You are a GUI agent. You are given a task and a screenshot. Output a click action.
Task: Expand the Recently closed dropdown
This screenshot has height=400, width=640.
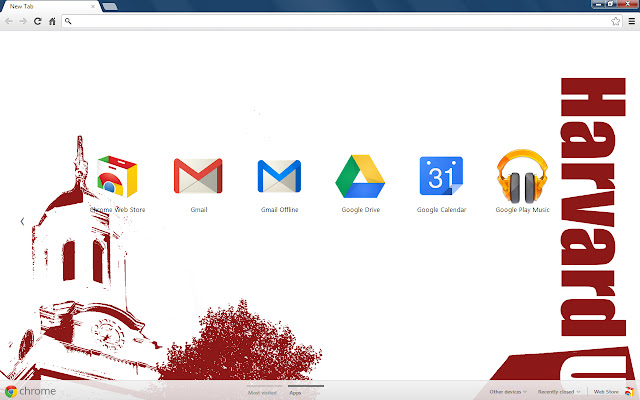pyautogui.click(x=558, y=392)
